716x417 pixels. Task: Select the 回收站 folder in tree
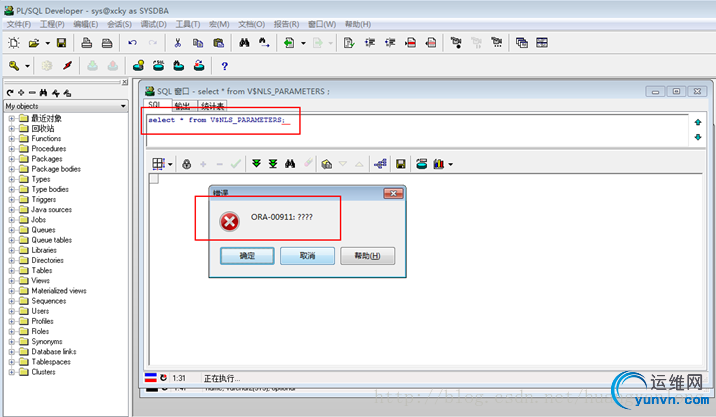(x=42, y=128)
